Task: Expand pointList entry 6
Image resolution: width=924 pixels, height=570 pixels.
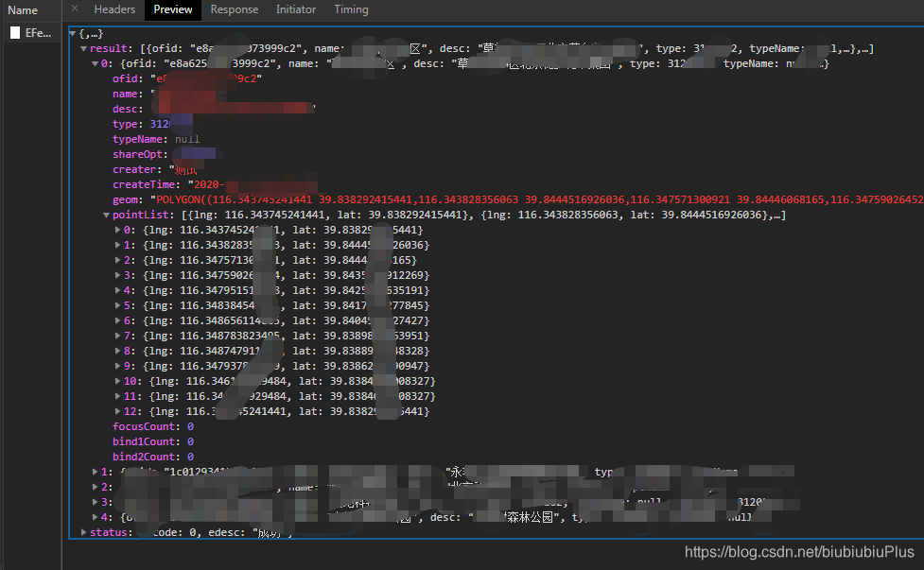Action: tap(117, 320)
